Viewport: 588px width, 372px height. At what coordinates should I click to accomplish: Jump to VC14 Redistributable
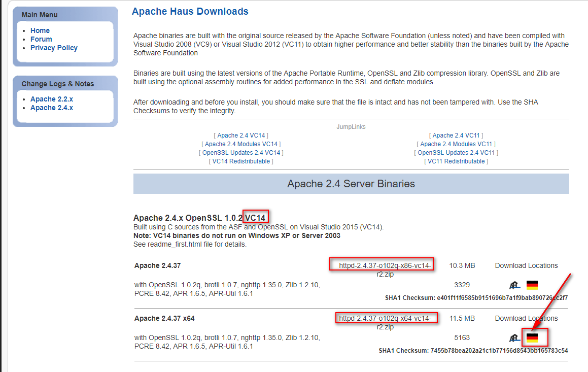[241, 161]
